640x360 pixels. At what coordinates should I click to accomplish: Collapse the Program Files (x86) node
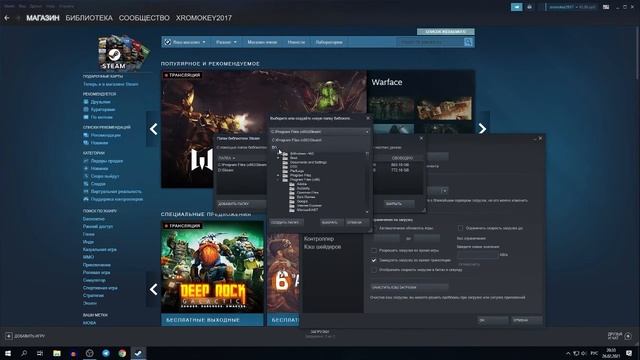pyautogui.click(x=278, y=180)
